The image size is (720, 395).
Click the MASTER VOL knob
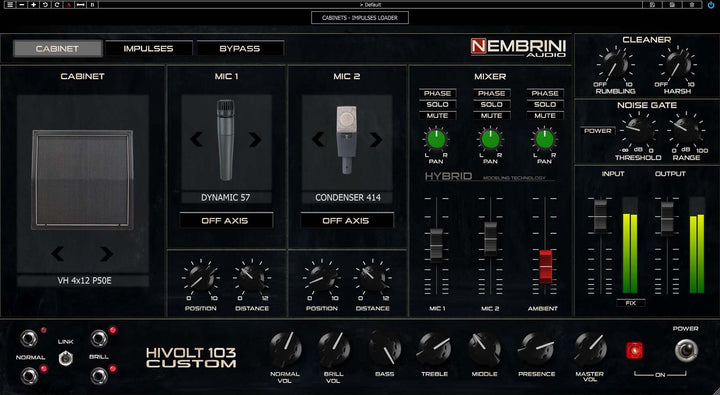pyautogui.click(x=590, y=349)
